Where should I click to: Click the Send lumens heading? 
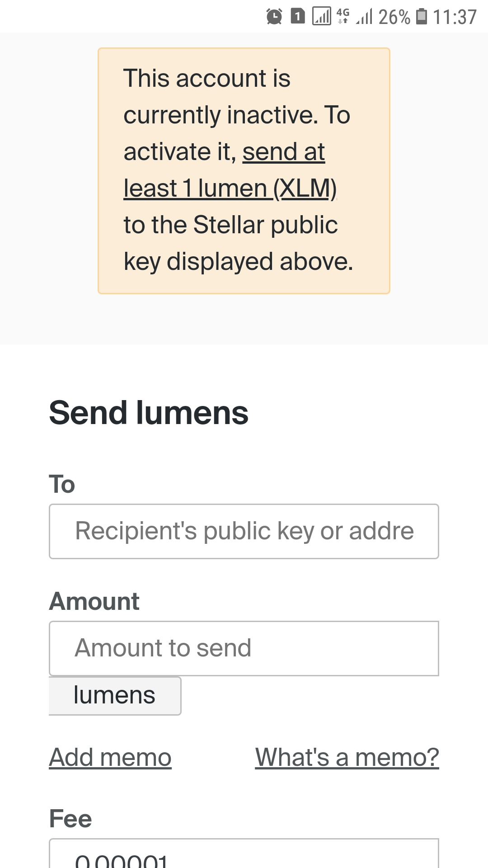click(149, 413)
